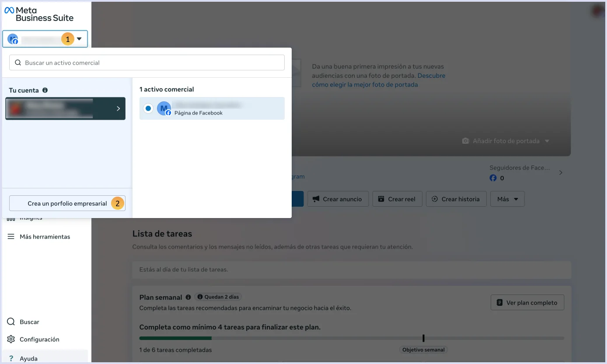Click the 'Objetivo semanal' marker label
This screenshot has height=364, width=607.
(423, 350)
